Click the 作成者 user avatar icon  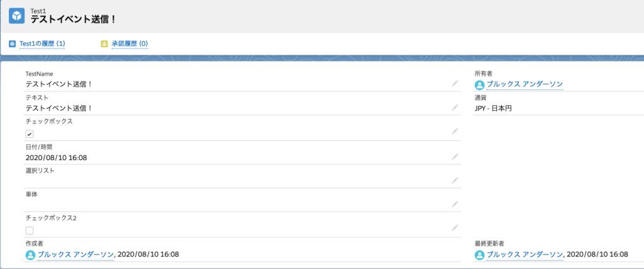(30, 255)
